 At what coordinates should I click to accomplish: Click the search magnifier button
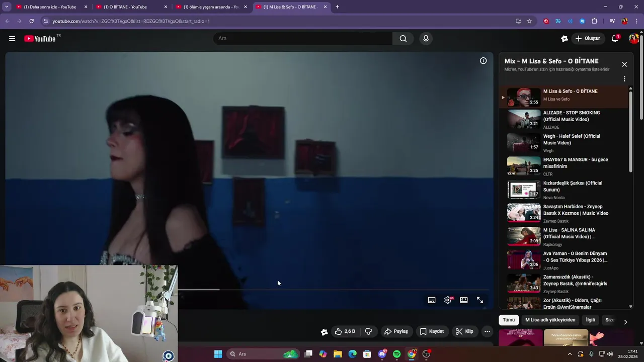click(x=403, y=39)
